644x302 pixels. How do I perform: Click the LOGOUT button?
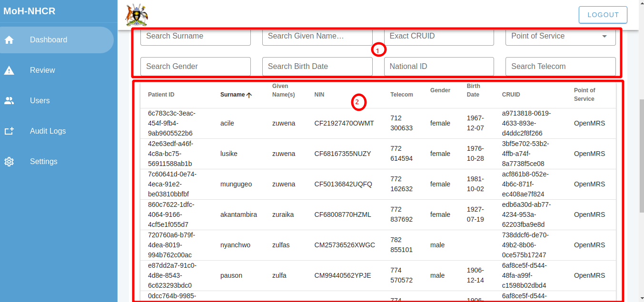pyautogui.click(x=603, y=15)
